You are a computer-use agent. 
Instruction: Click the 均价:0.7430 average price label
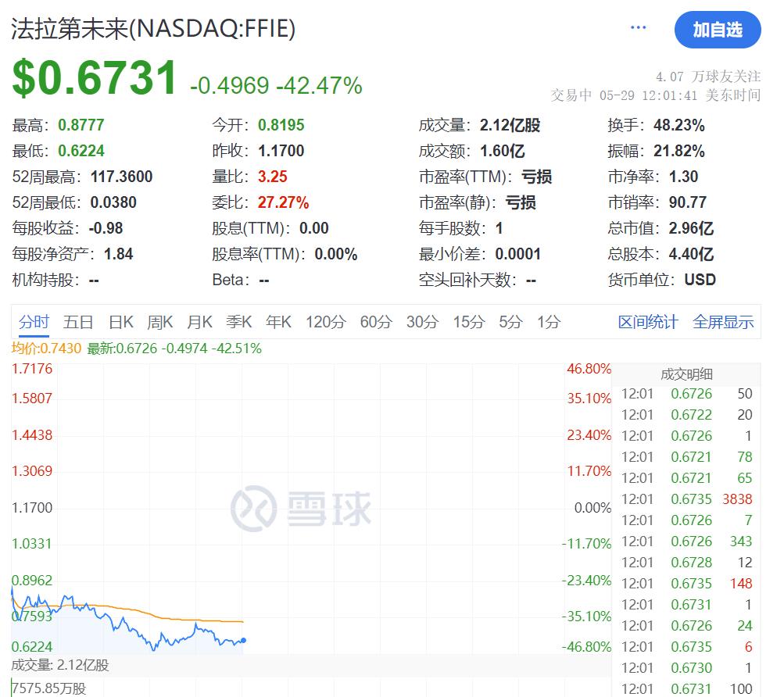tap(46, 348)
